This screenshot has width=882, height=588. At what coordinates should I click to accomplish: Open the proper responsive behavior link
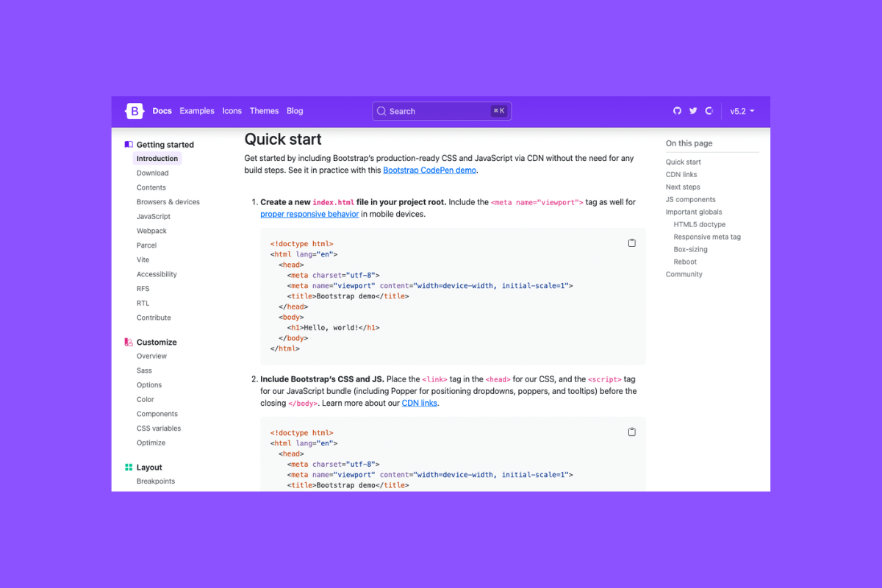tap(309, 214)
